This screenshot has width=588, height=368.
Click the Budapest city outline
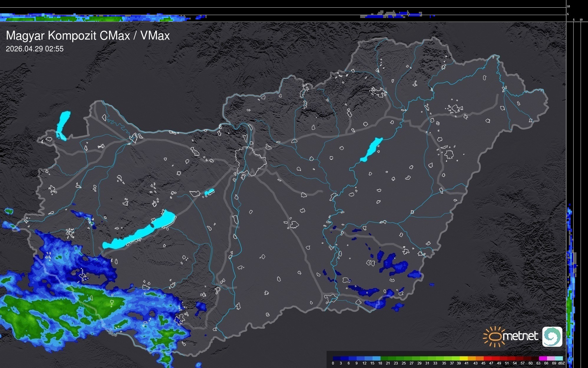pyautogui.click(x=251, y=161)
